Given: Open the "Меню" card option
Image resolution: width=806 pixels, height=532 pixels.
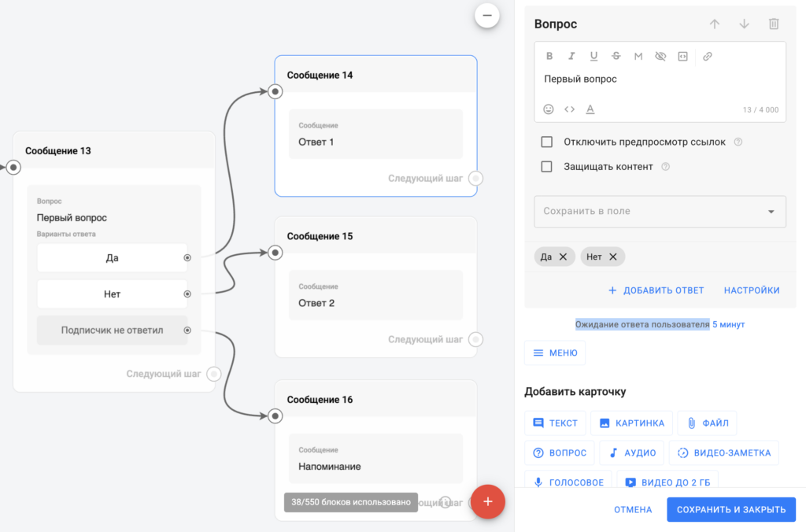Looking at the screenshot, I should [555, 353].
